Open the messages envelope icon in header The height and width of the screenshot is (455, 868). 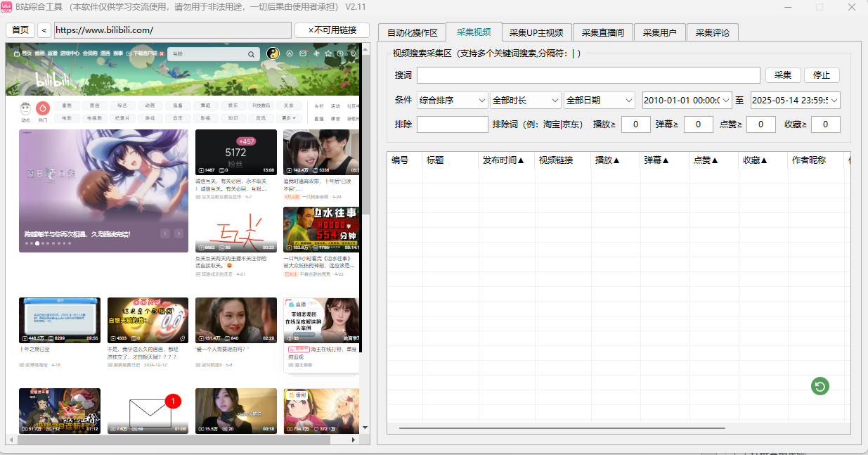coord(303,53)
